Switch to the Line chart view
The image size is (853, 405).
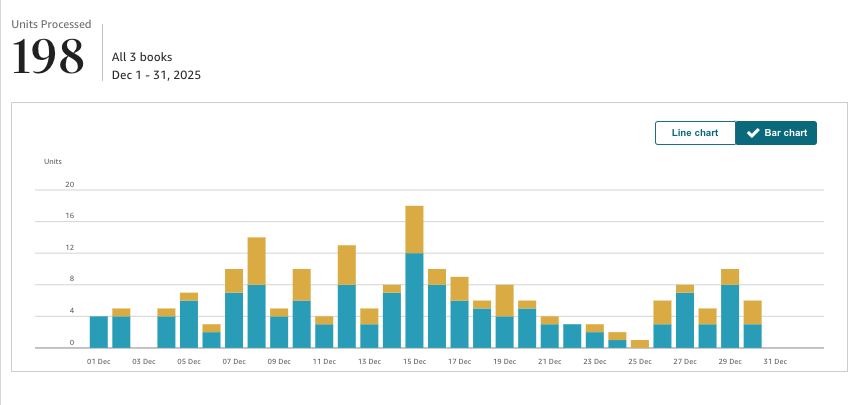point(695,133)
